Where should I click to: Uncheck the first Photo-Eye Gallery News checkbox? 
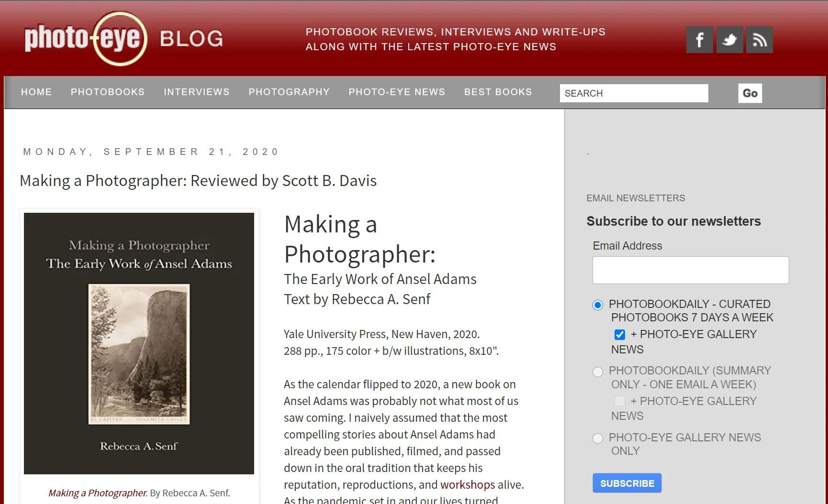pos(619,335)
